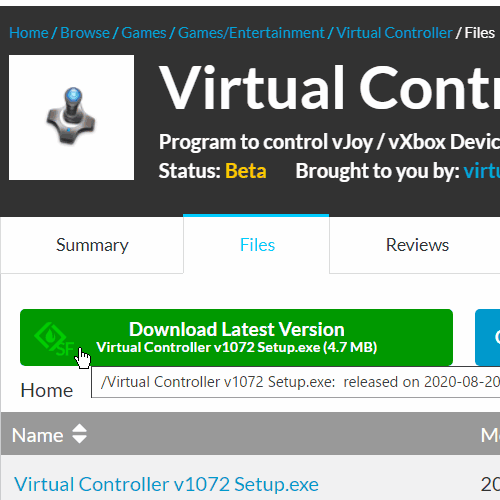Select the Files tab
Viewport: 500px width, 500px height.
pyautogui.click(x=256, y=245)
